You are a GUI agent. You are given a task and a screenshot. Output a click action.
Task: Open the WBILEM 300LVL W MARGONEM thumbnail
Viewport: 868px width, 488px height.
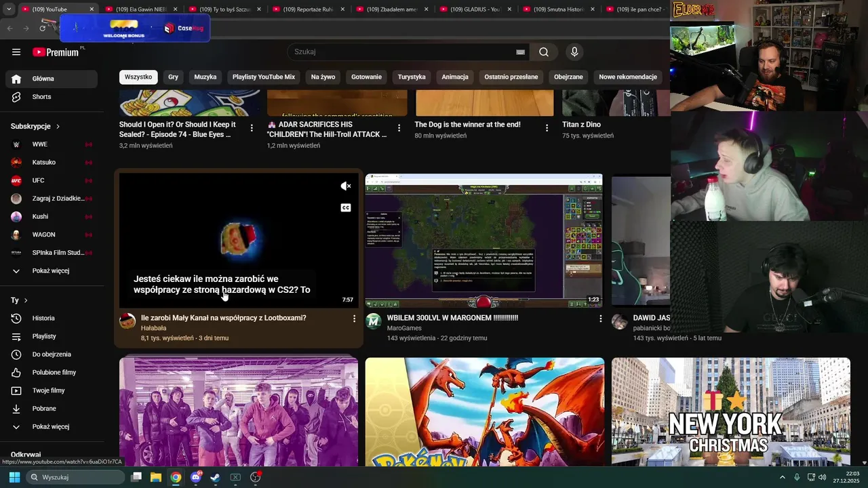(x=484, y=241)
